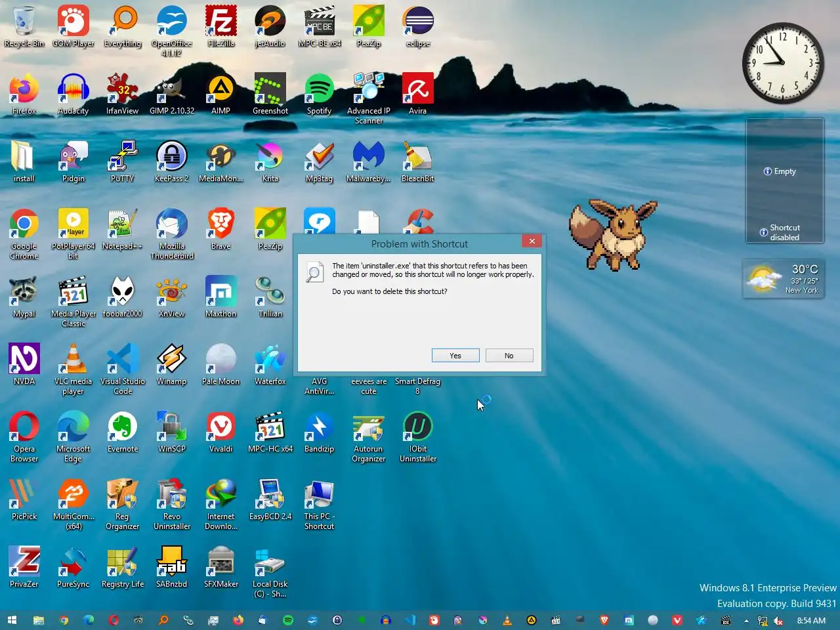Select the Media Player Classic desktop icon
The height and width of the screenshot is (630, 840).
click(73, 301)
